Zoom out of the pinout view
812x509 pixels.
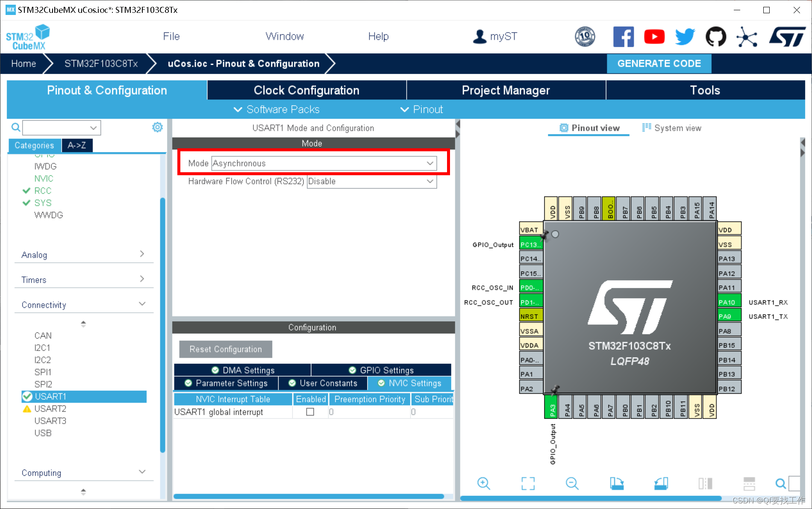572,483
